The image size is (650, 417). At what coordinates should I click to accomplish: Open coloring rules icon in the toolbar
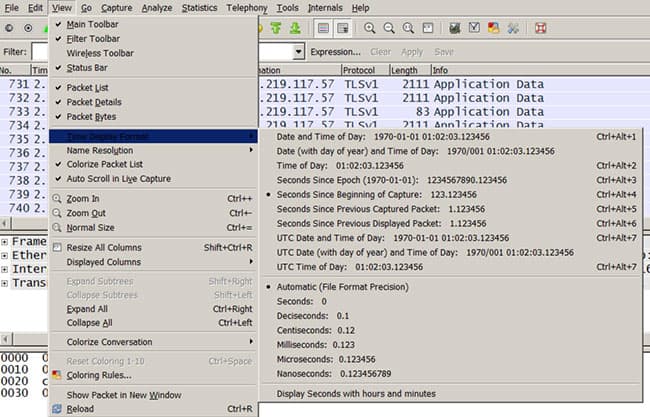click(493, 28)
